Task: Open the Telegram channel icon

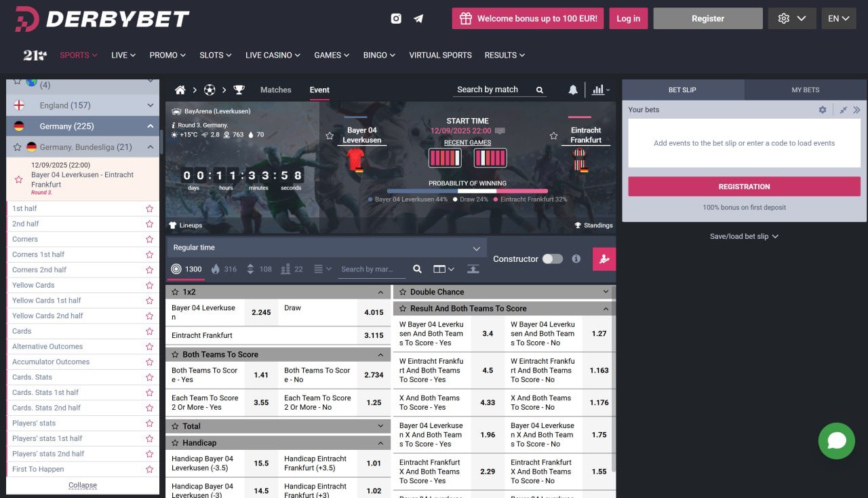Action: pyautogui.click(x=418, y=18)
